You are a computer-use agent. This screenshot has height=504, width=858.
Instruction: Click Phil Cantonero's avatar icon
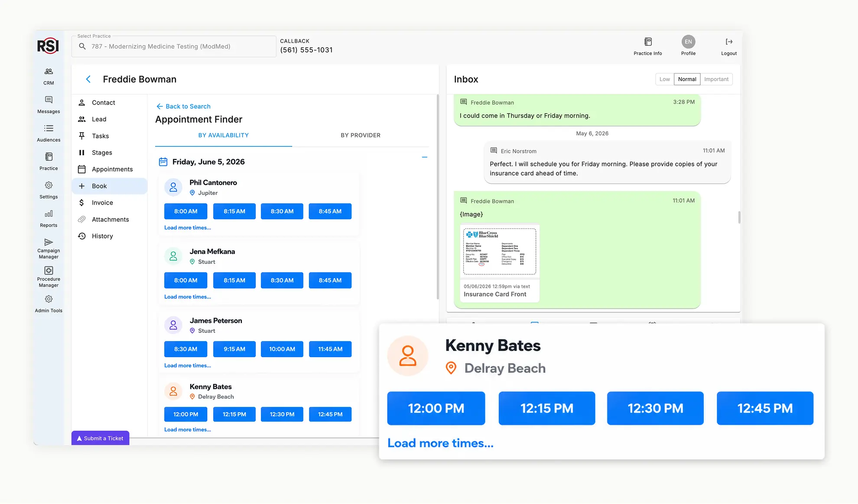173,187
